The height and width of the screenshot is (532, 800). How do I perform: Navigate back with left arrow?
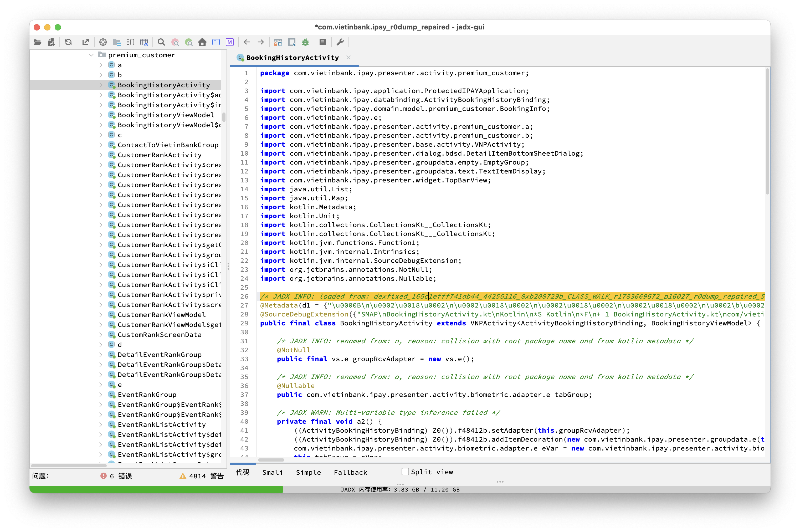tap(247, 42)
